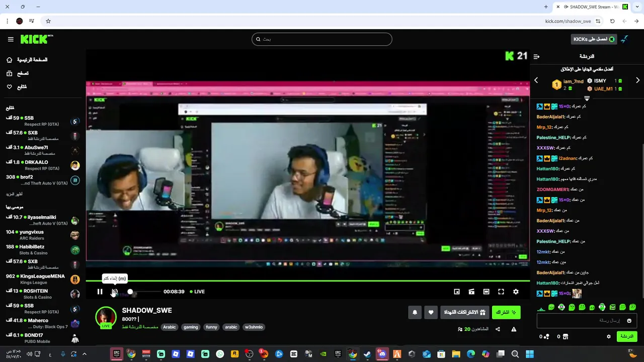Open WhatsApp from the taskbar
This screenshot has width=644, height=362.
click(x=220, y=354)
